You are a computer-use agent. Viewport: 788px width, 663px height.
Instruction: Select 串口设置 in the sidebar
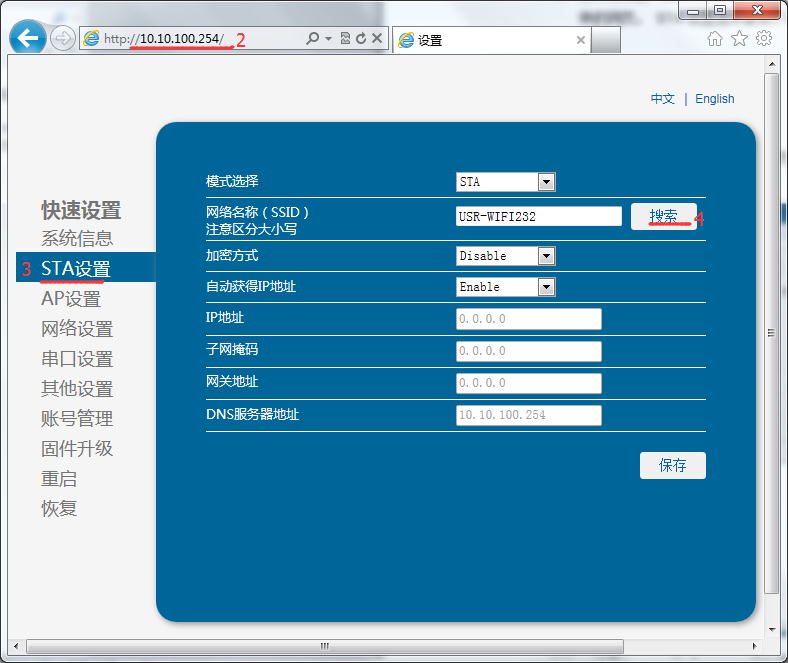(x=77, y=359)
